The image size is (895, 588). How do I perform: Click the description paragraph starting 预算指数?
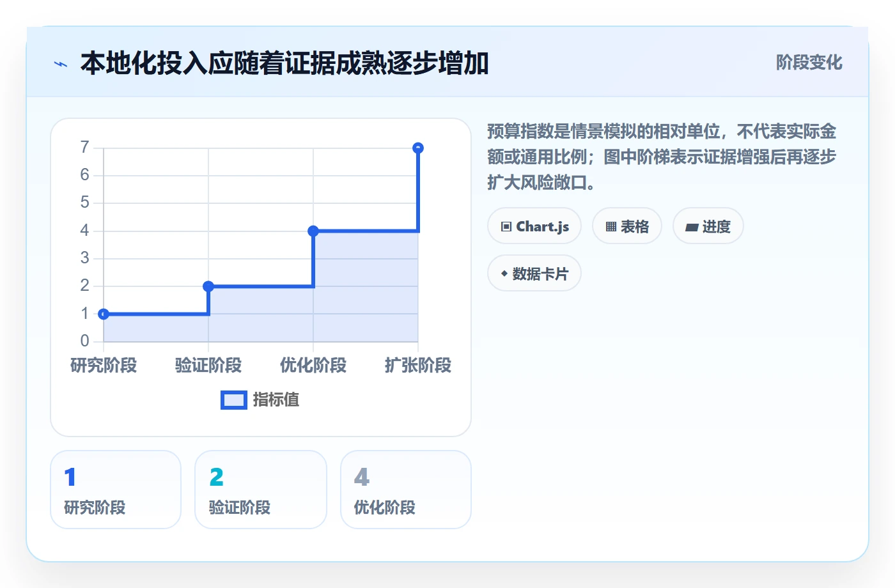pos(662,157)
